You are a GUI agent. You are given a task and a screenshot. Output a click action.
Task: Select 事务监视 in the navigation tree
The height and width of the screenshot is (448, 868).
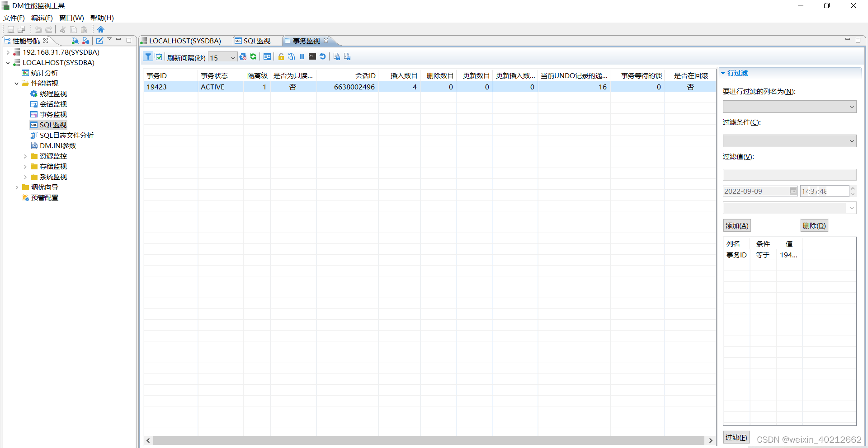point(53,115)
